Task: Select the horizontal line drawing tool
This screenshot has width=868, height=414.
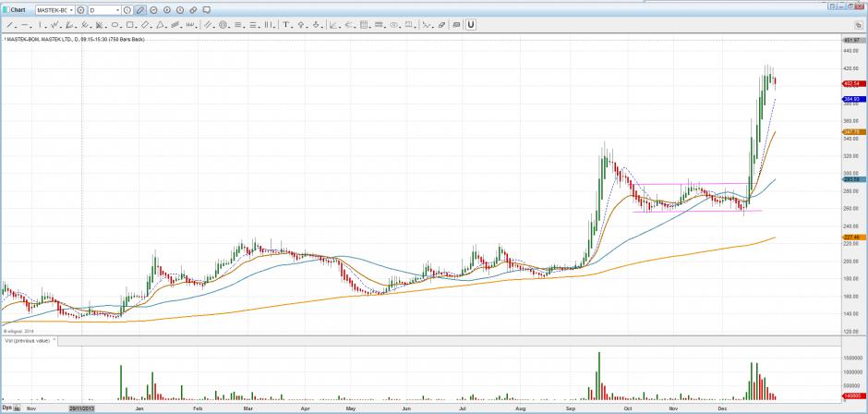Action: tap(25, 25)
